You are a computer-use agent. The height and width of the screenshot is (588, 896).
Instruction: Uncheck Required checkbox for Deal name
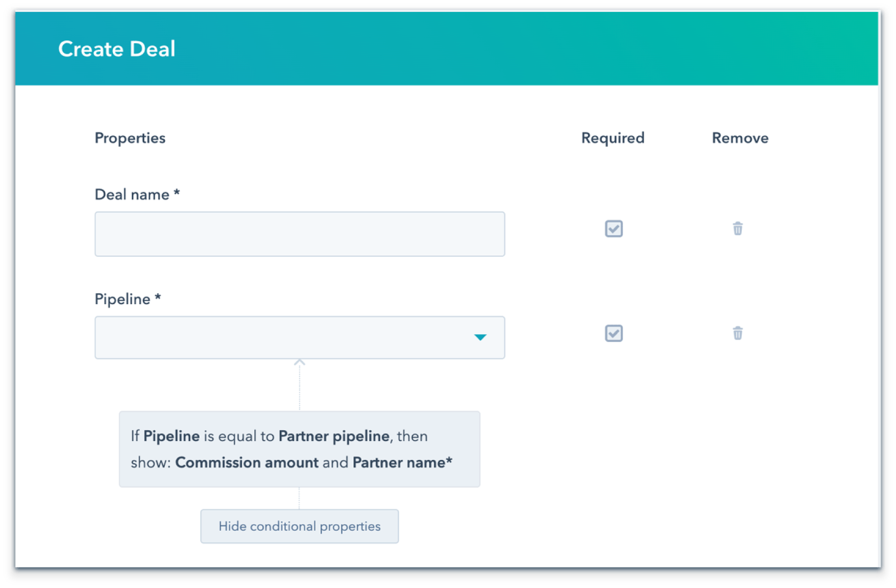click(x=613, y=229)
